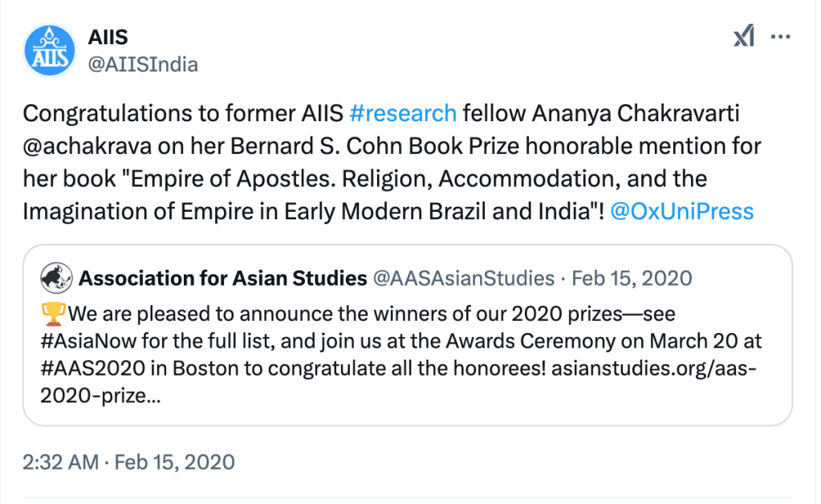Open the three-dot more options menu

pyautogui.click(x=782, y=37)
